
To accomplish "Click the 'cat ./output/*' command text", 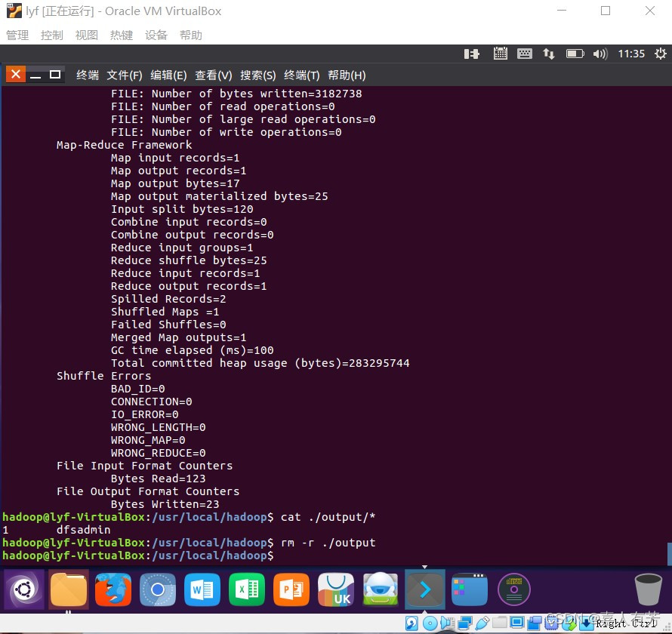I will tap(328, 517).
